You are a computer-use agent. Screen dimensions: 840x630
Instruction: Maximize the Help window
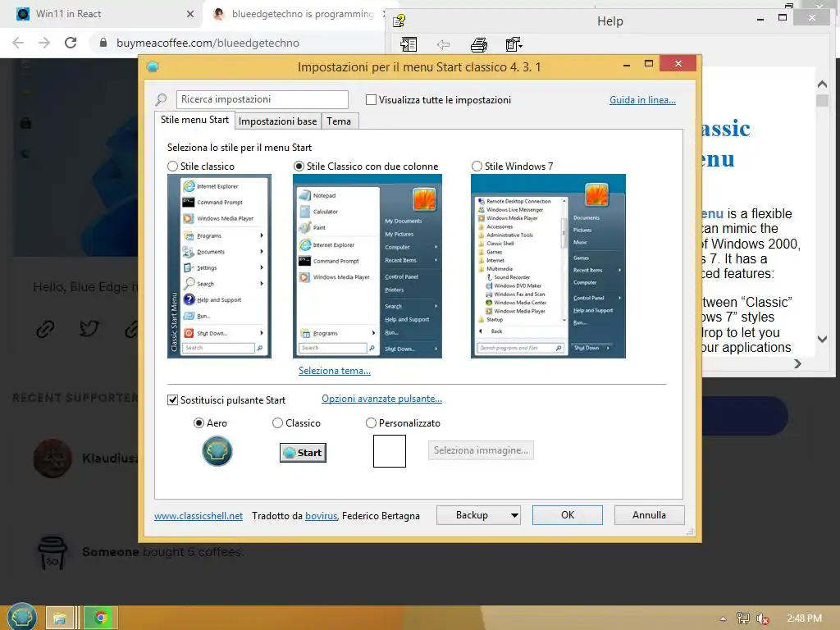[783, 18]
